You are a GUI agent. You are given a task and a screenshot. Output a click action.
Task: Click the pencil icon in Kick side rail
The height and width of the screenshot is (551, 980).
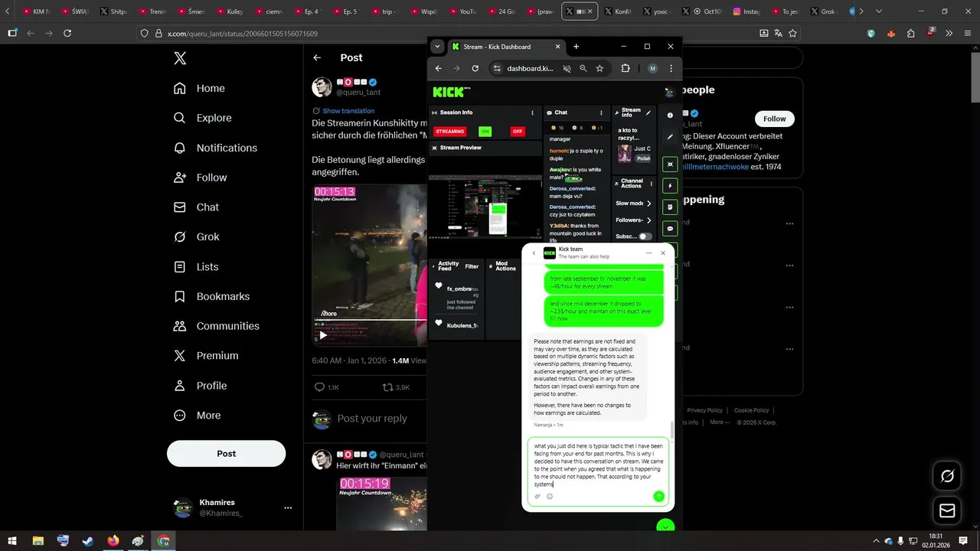pyautogui.click(x=670, y=137)
